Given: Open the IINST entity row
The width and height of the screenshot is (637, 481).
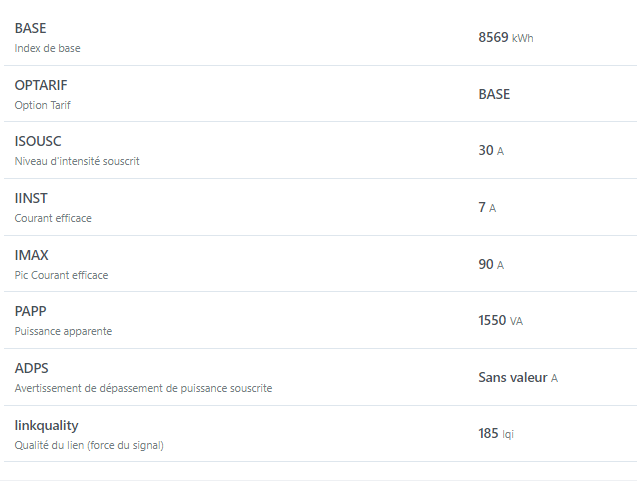Looking at the screenshot, I should (x=320, y=207).
